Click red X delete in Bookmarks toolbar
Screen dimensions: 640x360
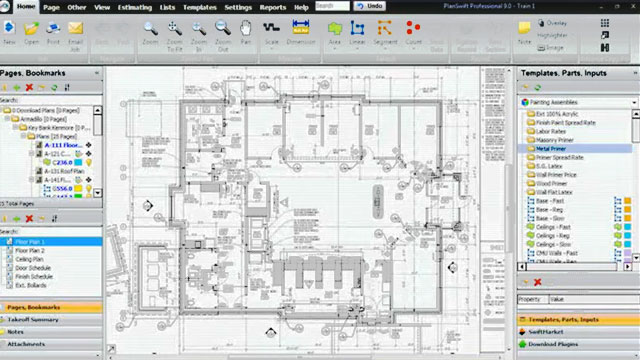pyautogui.click(x=29, y=219)
